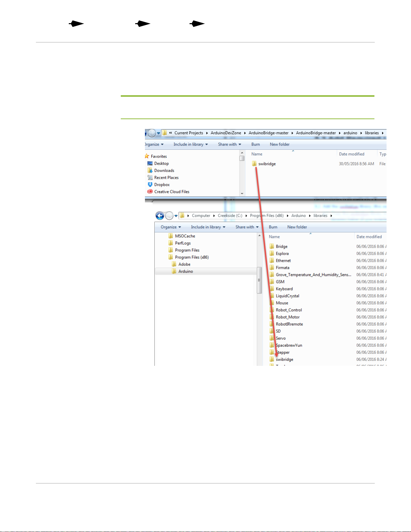Go to the arduino breadcrumb in top window

coord(350,133)
